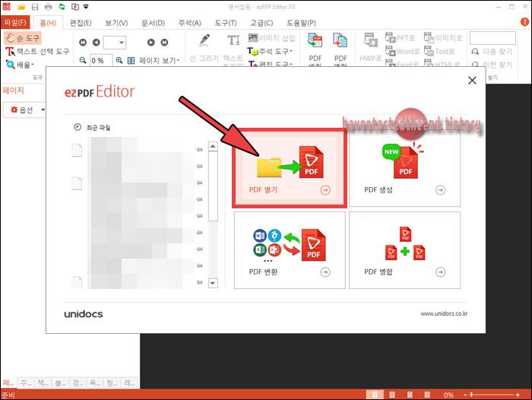This screenshot has height=400, width=532.
Task: Click the PDF 생성 create card
Action: [404, 168]
